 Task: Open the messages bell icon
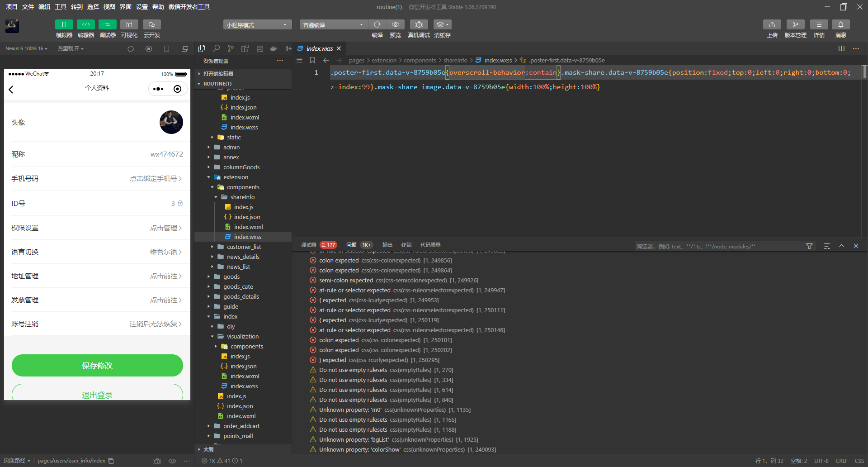840,24
